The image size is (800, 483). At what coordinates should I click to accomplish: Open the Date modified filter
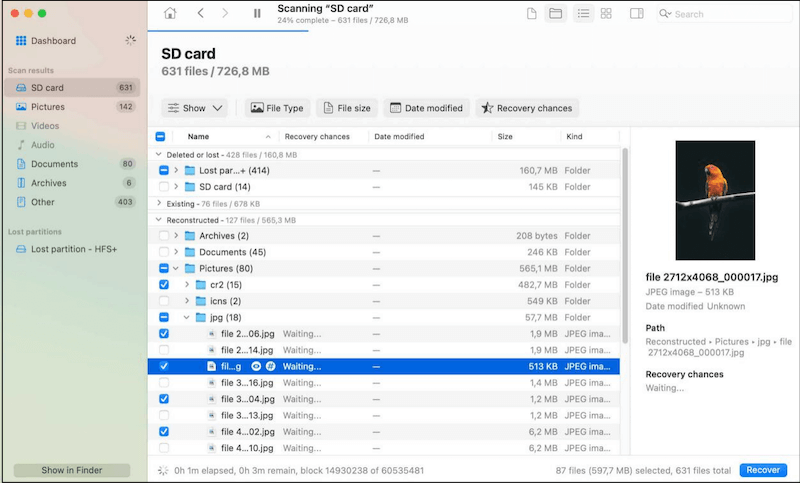pos(427,108)
